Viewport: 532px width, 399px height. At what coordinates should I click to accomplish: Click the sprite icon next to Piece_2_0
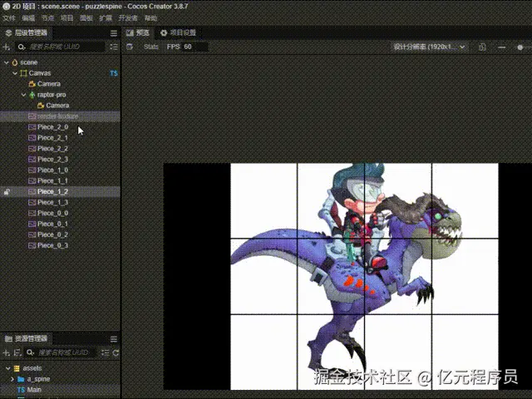[32, 127]
